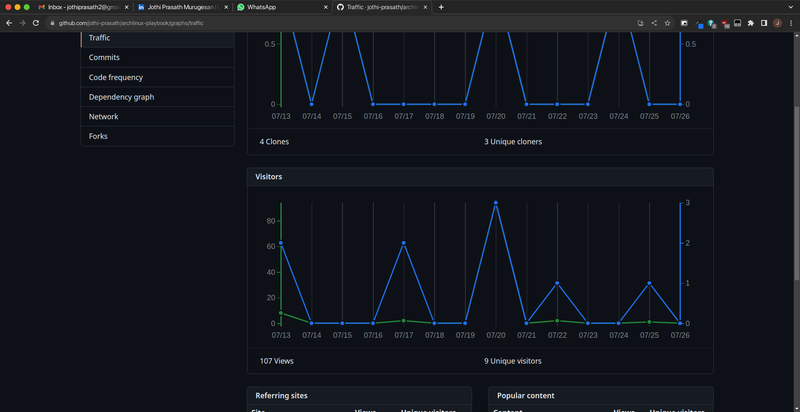Bookmark this page with the star icon
The height and width of the screenshot is (412, 800).
(x=667, y=22)
